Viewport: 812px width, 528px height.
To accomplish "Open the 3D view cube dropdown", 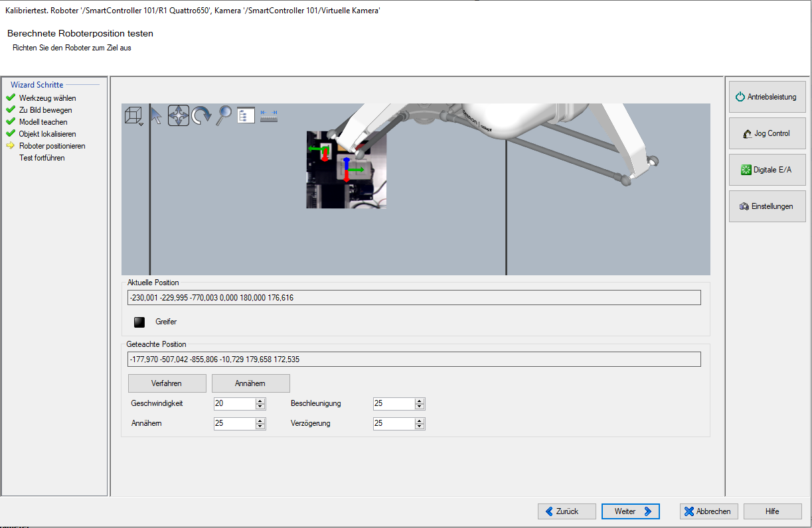I will (x=134, y=116).
